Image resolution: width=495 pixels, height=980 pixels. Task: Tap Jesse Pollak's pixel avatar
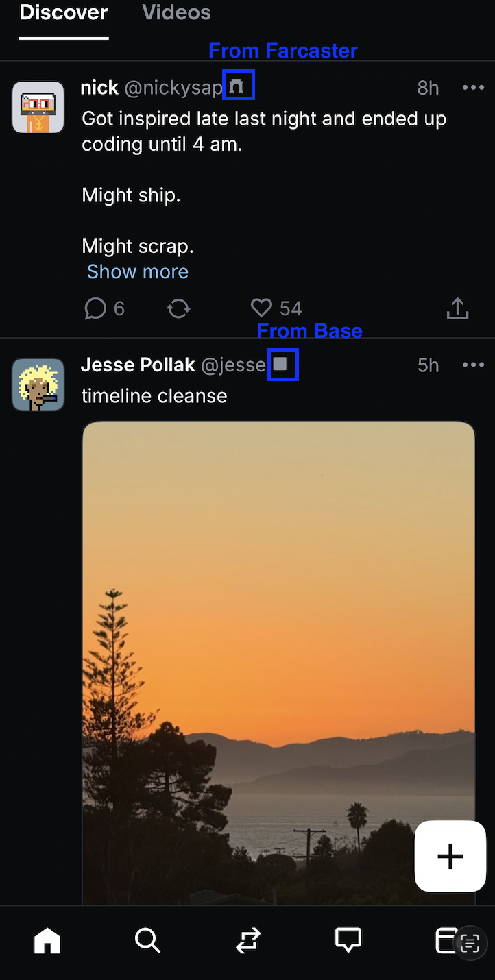point(38,384)
